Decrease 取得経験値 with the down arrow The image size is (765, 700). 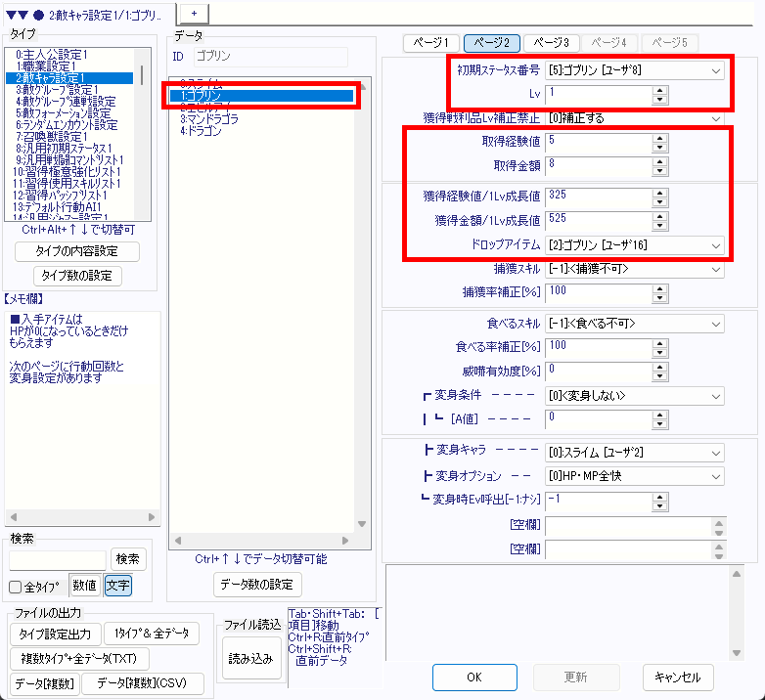point(659,147)
